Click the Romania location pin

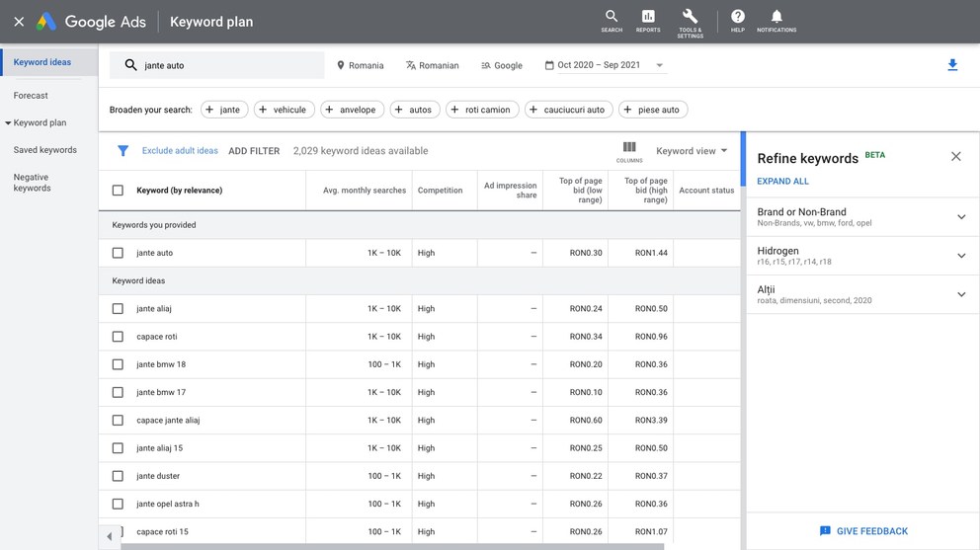(341, 65)
